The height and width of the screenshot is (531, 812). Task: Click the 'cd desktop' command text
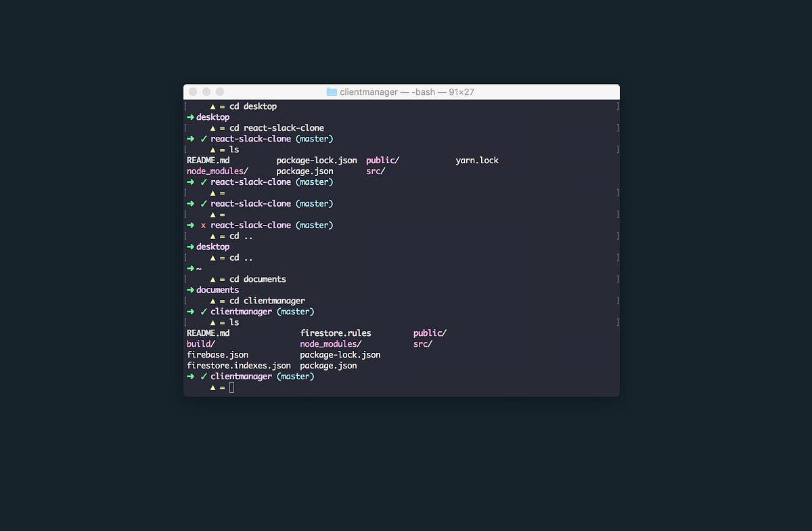(x=253, y=106)
